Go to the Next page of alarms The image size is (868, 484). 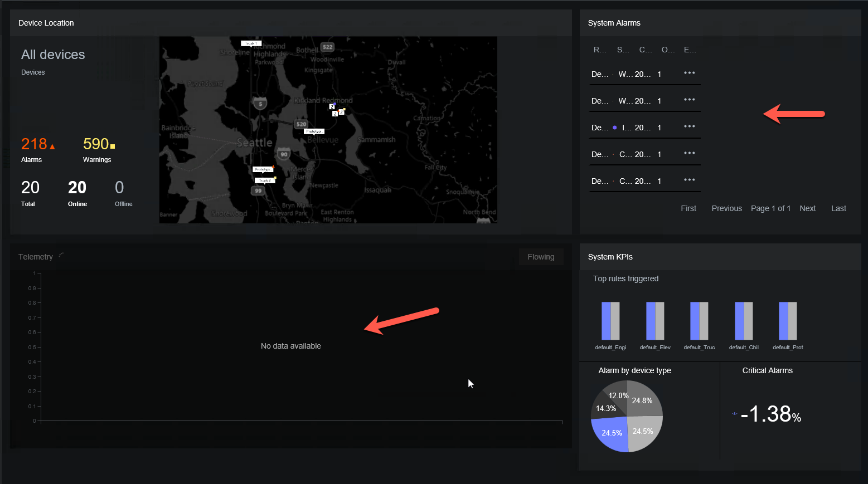coord(807,208)
